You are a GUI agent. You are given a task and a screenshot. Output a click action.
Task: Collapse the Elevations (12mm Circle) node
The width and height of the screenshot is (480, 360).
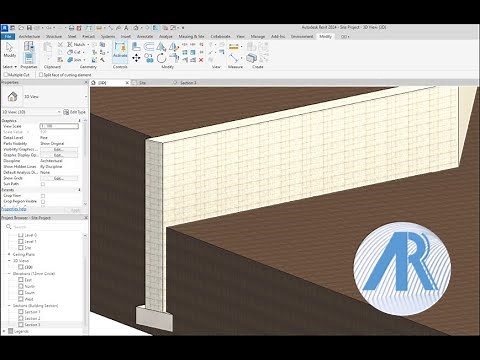(x=9, y=274)
